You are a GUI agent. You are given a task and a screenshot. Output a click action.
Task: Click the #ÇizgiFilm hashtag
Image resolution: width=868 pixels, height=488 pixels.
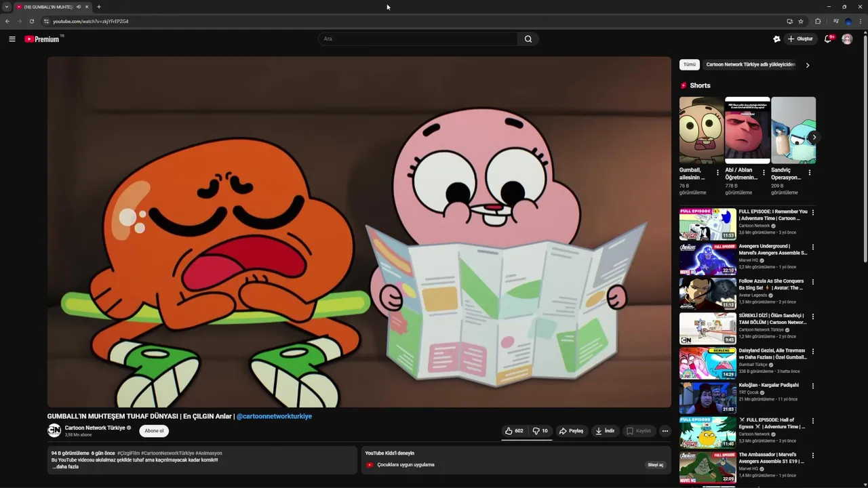click(x=128, y=453)
